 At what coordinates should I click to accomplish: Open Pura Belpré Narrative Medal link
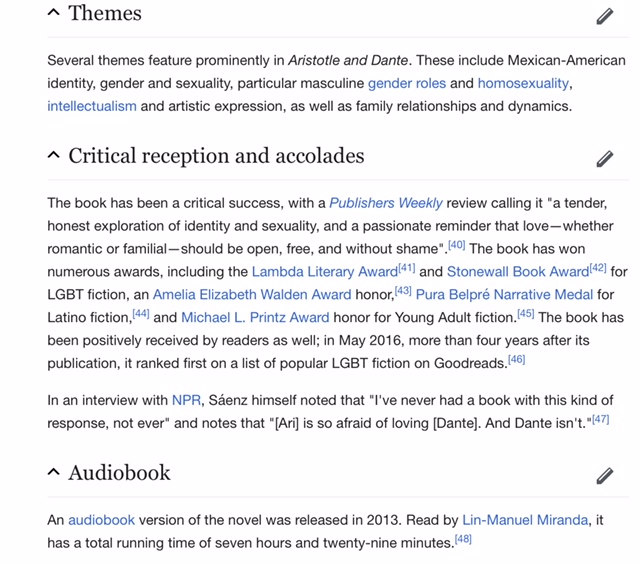coord(504,295)
